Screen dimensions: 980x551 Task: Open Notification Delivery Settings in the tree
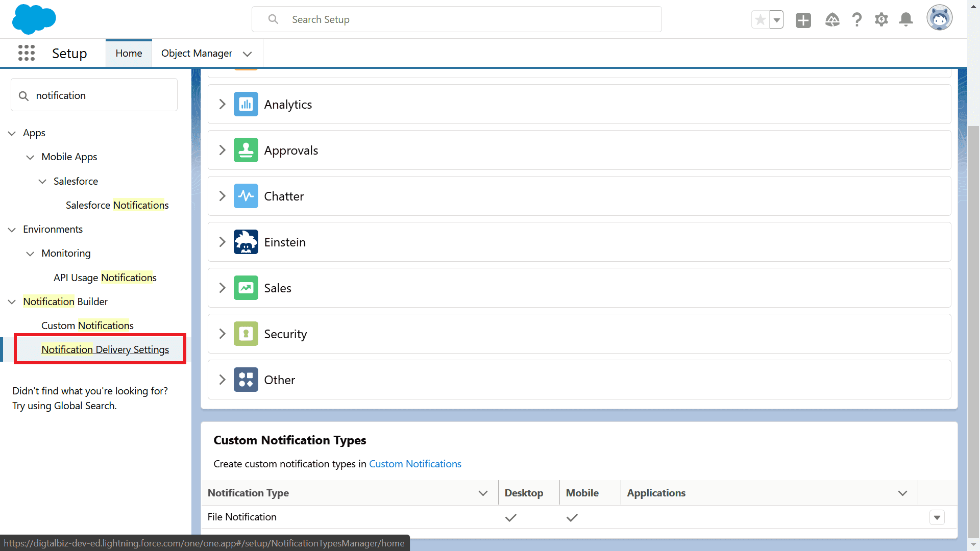click(105, 349)
